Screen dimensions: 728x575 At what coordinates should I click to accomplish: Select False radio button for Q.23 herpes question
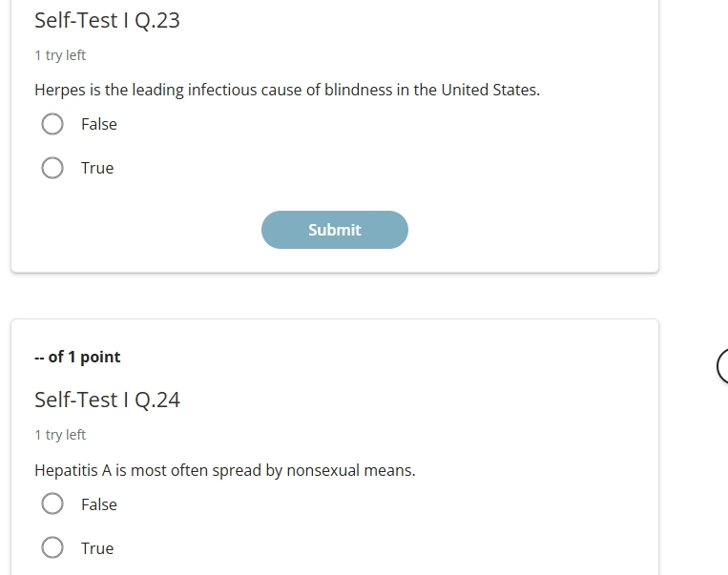52,124
